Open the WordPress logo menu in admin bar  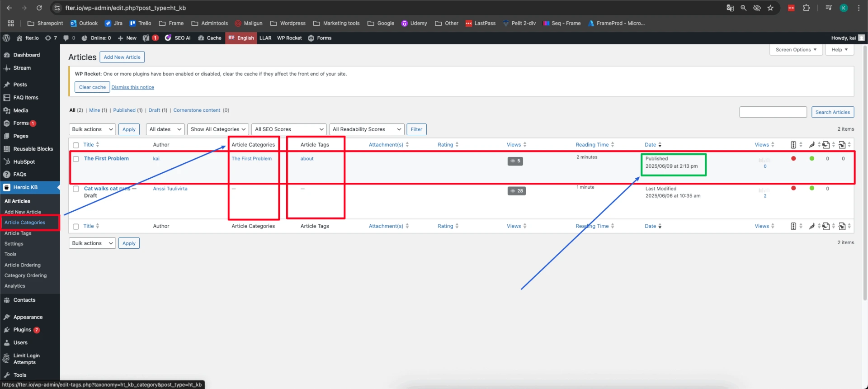coord(6,38)
